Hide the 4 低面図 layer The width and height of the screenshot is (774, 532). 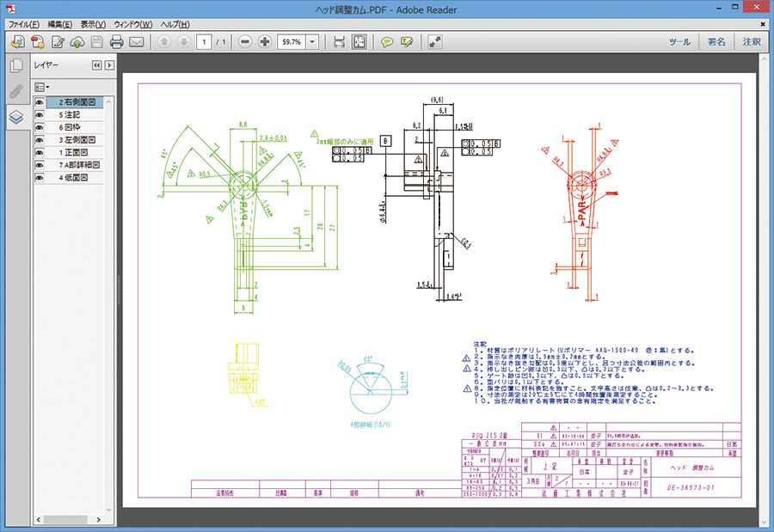pyautogui.click(x=40, y=177)
